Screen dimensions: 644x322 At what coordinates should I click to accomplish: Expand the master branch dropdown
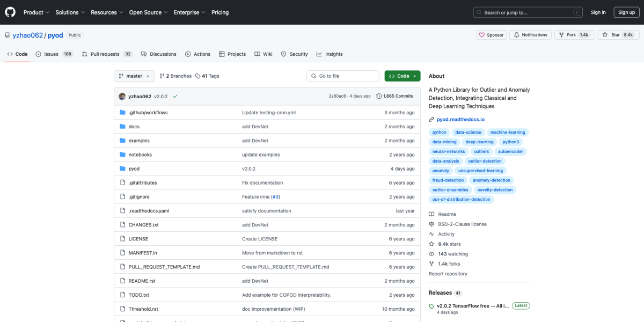(x=134, y=76)
